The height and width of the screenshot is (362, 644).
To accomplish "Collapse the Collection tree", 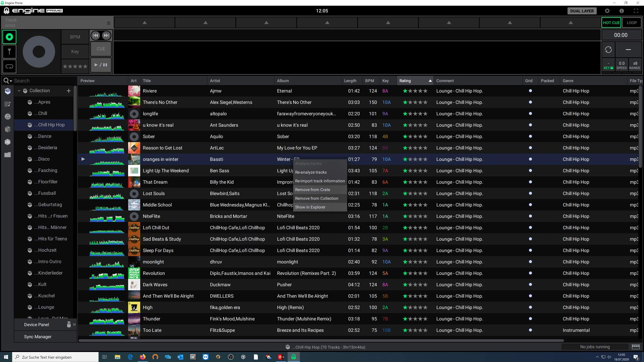I will point(19,91).
